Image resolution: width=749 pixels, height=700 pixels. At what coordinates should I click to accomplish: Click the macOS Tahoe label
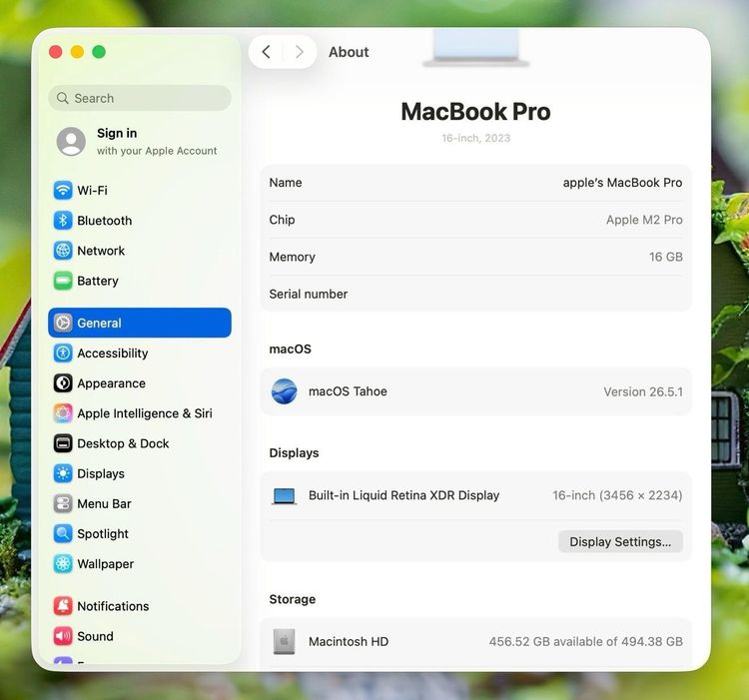(x=348, y=391)
